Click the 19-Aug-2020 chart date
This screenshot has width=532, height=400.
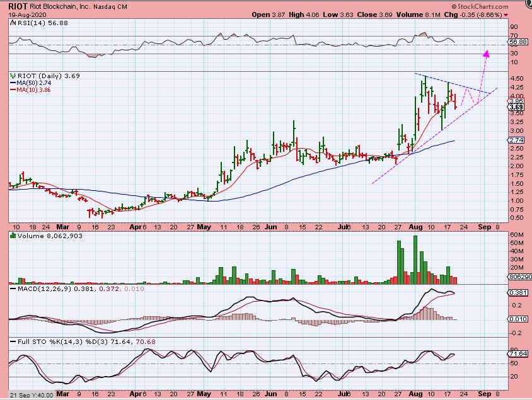(28, 15)
